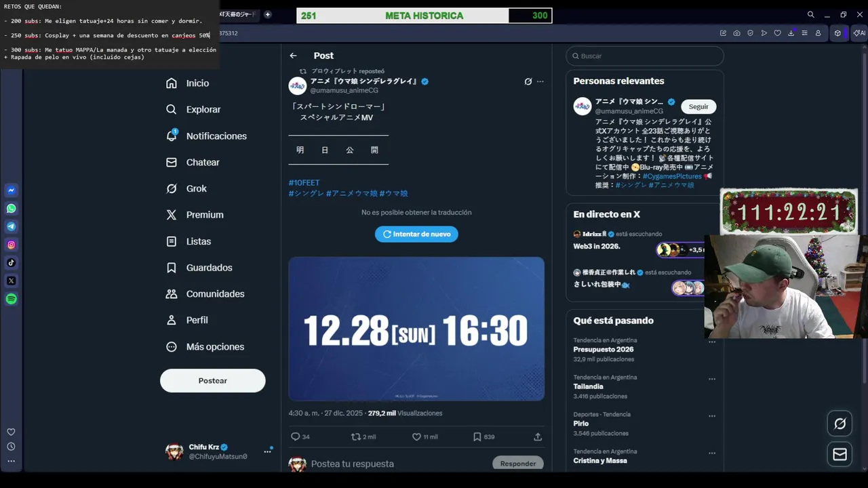This screenshot has width=868, height=488.
Task: Open the Chifu Krz account switcher dots
Action: click(x=267, y=451)
